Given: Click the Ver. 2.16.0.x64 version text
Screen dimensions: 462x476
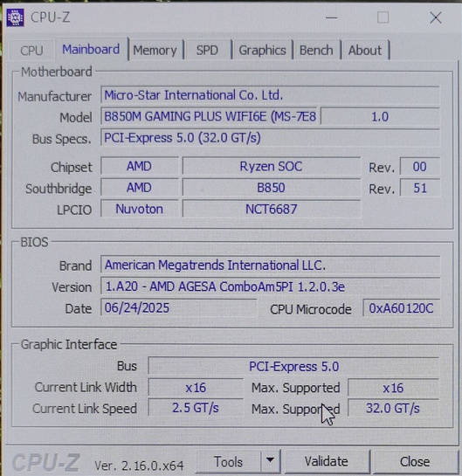Looking at the screenshot, I should tap(139, 465).
